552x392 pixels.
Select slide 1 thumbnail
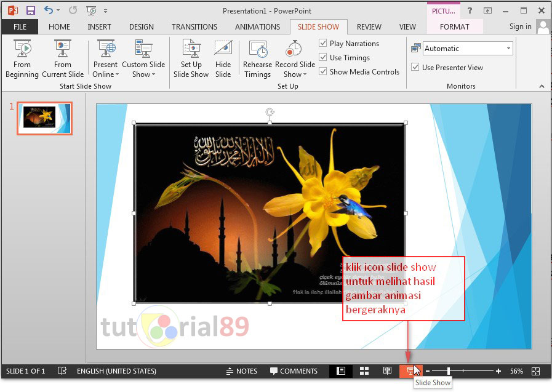(x=45, y=119)
